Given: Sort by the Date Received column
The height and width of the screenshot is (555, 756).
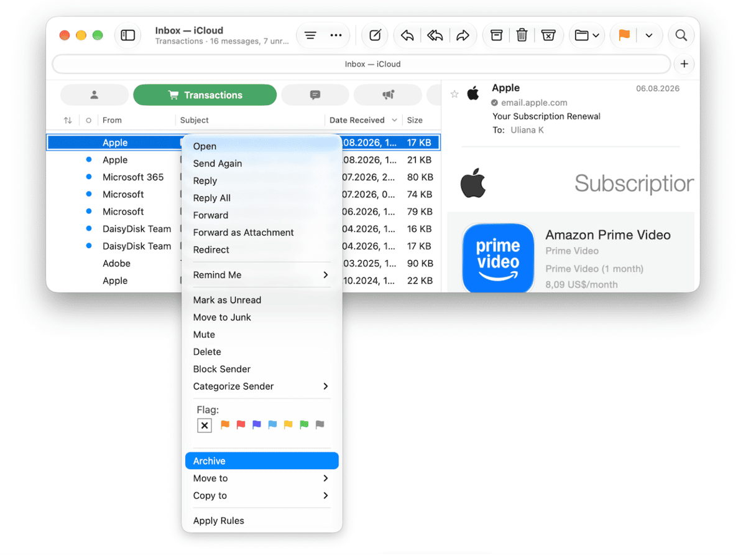Looking at the screenshot, I should 357,120.
